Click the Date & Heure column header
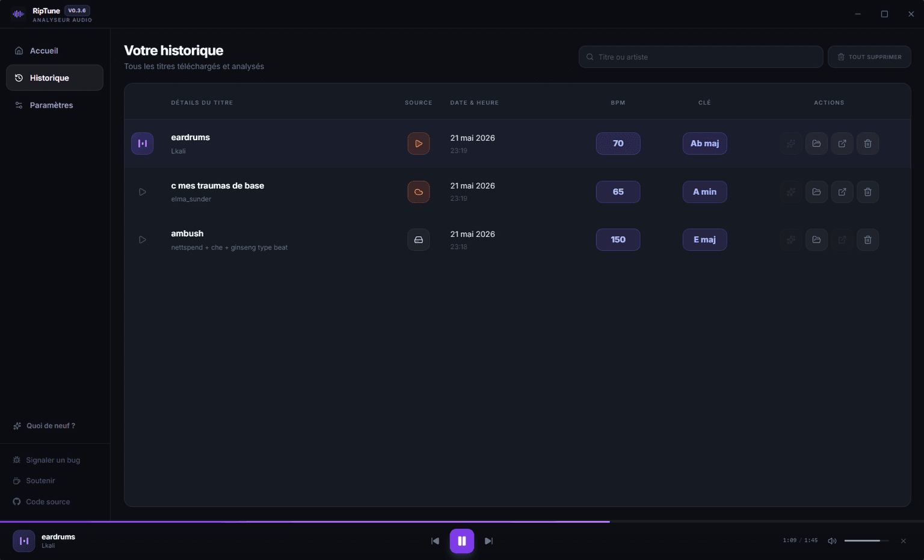 474,103
